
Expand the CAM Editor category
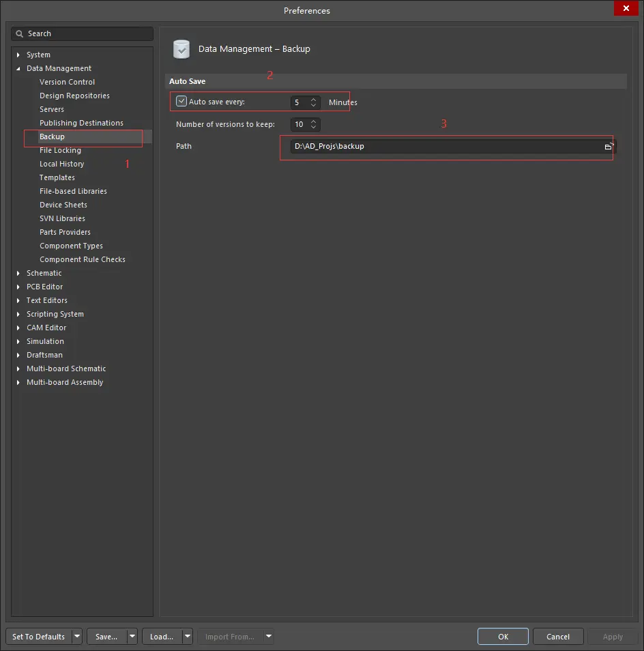click(18, 328)
